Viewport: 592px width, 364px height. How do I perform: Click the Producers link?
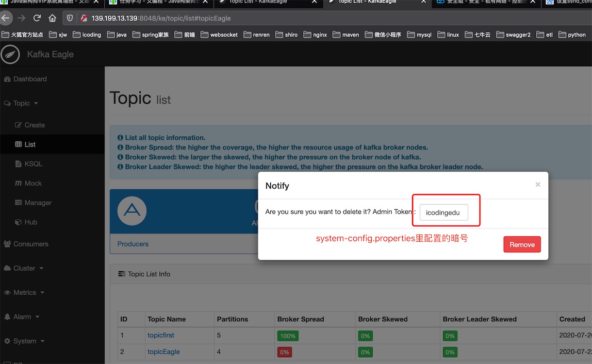[133, 244]
